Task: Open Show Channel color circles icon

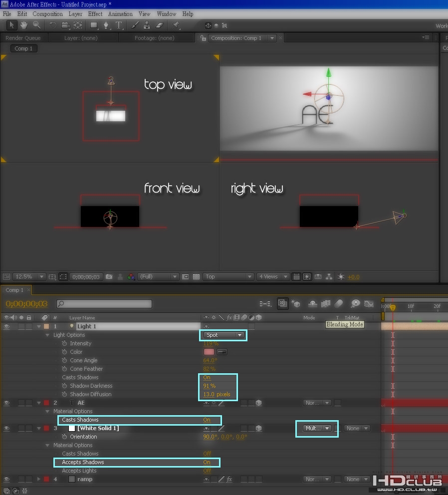Action: [x=131, y=277]
